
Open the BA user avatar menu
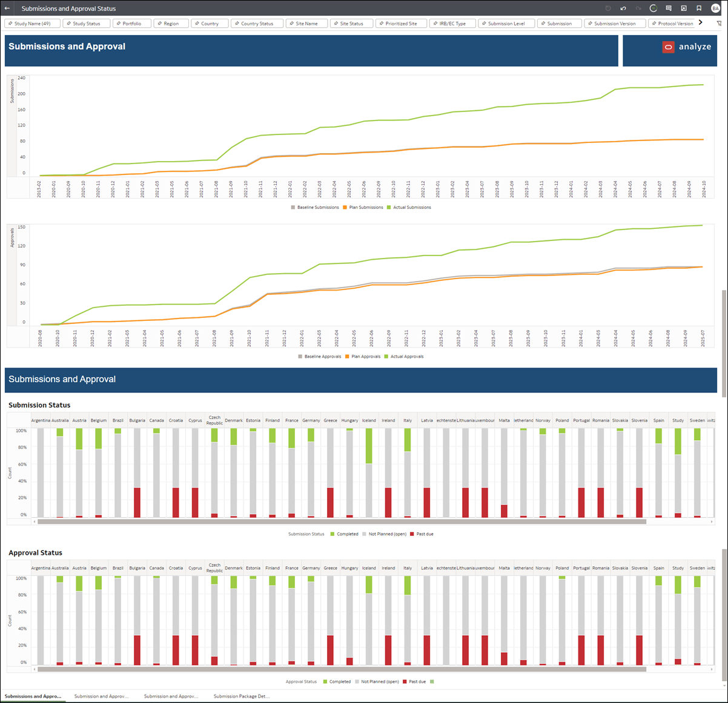pos(715,8)
